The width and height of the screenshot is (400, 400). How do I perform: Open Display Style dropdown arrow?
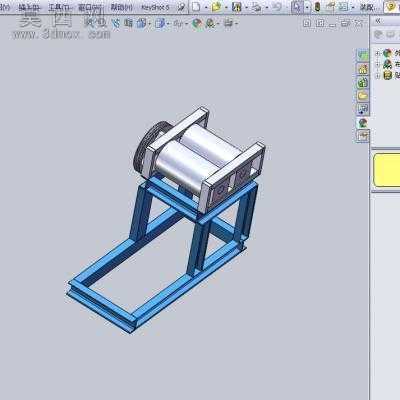coord(169,24)
